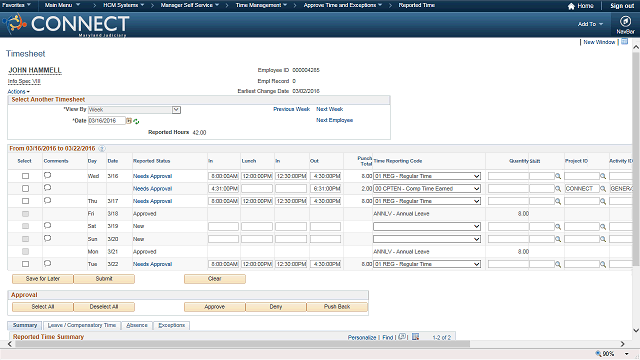Click the Approve button
The height and width of the screenshot is (360, 640).
[215, 307]
